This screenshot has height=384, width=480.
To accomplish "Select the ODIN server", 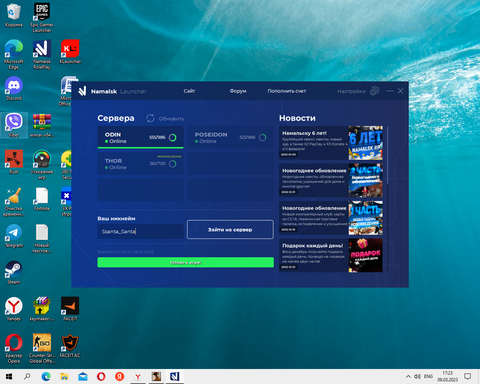I will [140, 137].
